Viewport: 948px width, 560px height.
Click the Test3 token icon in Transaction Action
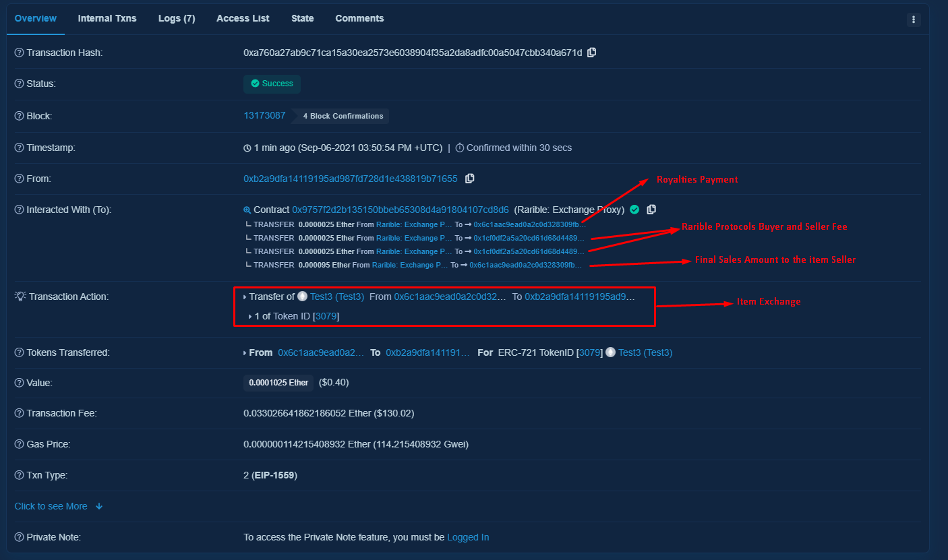coord(303,297)
